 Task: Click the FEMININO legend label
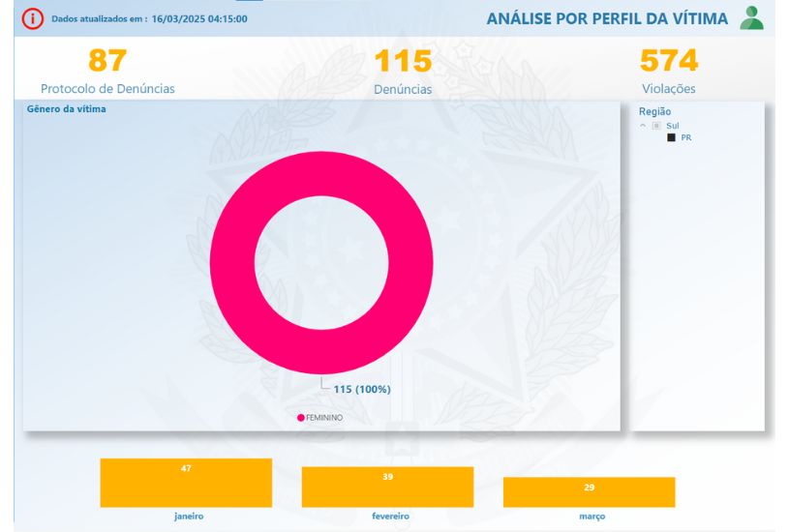point(324,418)
